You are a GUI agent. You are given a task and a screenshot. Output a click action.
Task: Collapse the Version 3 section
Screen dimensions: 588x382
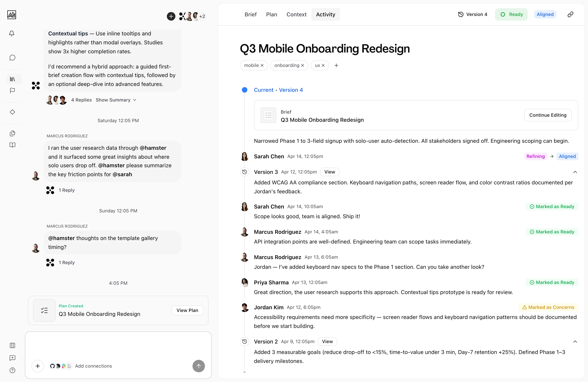tap(575, 172)
